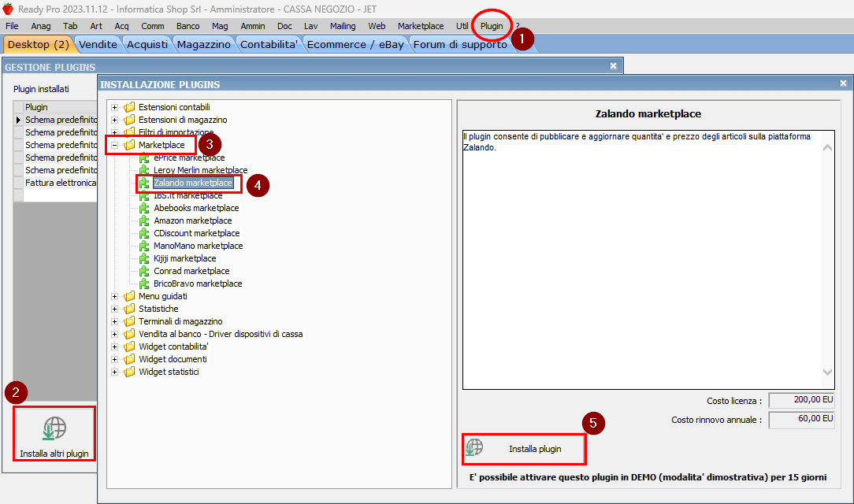Image resolution: width=854 pixels, height=504 pixels.
Task: Click the Kijiji marketplace plugin icon
Action: (144, 258)
